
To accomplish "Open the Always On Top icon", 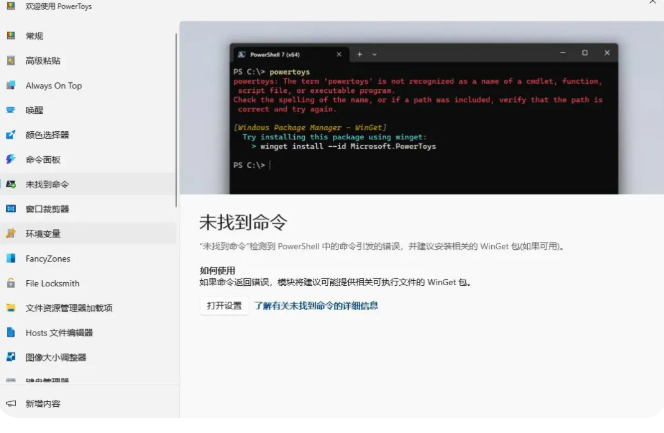I will click(11, 85).
